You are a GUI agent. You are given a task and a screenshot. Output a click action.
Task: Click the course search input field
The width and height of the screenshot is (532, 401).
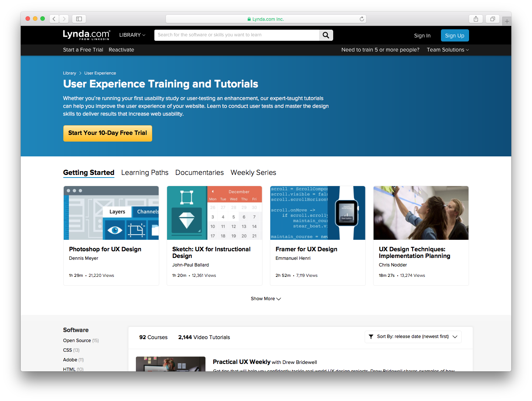click(x=237, y=35)
